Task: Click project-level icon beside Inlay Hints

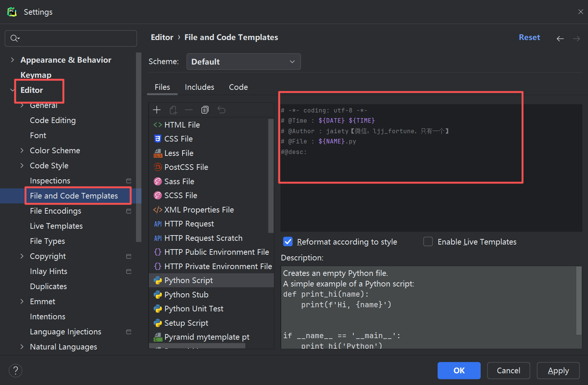Action: [x=128, y=271]
